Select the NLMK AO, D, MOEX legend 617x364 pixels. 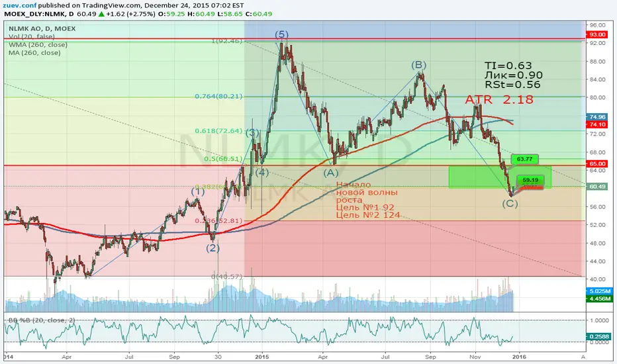point(42,28)
